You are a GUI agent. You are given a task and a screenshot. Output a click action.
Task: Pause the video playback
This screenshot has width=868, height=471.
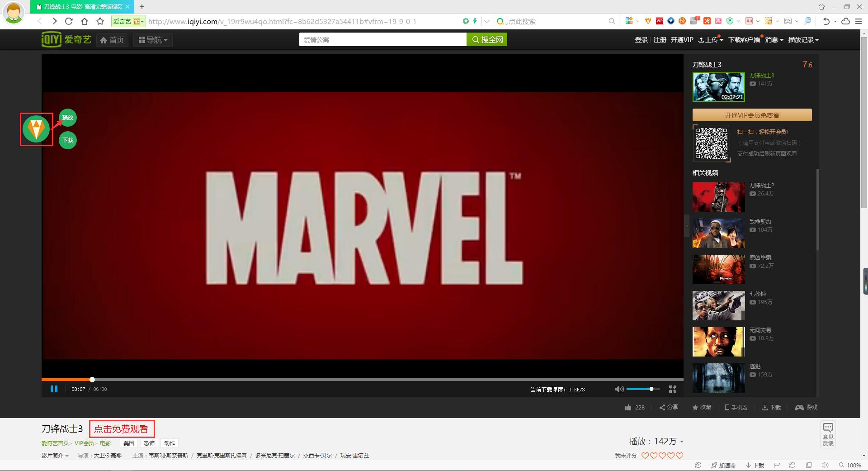54,389
